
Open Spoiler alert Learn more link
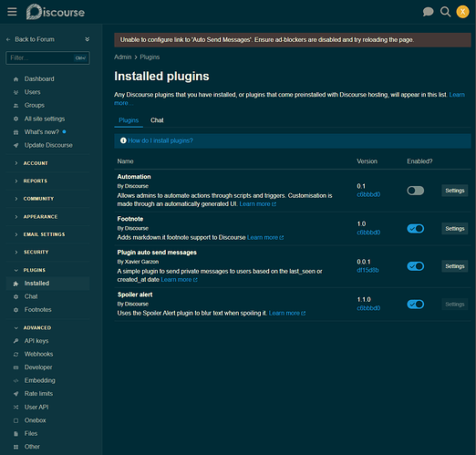(287, 313)
